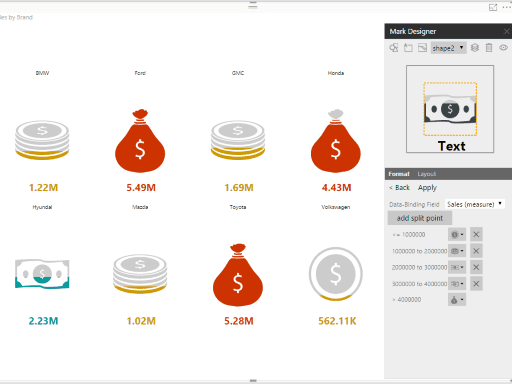Screen dimensions: 512x384
Task: Click the 1.22M value under BMW
Action: (x=43, y=188)
